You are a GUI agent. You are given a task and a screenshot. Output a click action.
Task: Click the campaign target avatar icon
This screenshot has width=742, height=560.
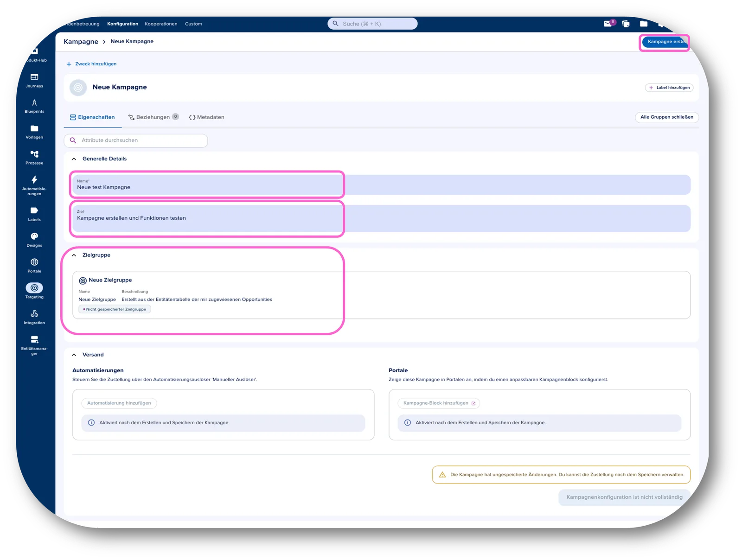point(78,87)
